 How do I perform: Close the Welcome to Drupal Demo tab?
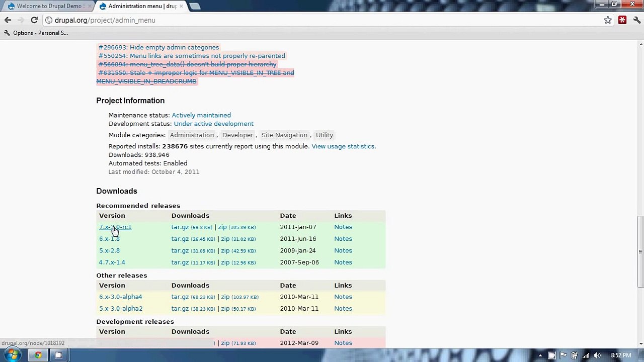coord(90,6)
